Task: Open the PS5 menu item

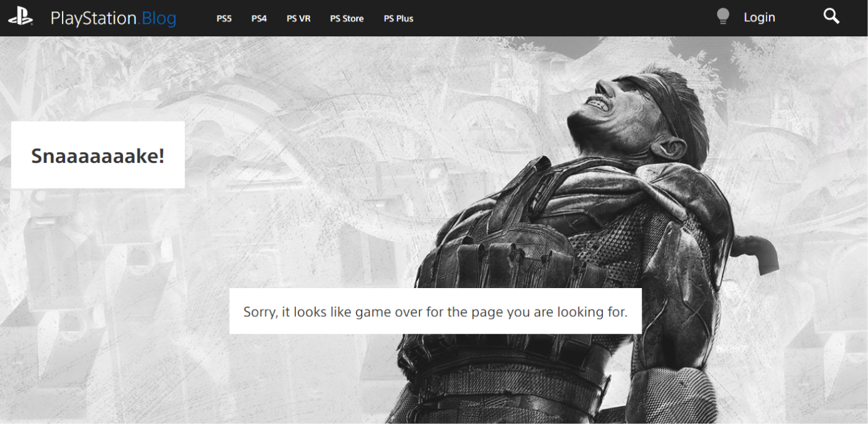Action: coord(224,19)
